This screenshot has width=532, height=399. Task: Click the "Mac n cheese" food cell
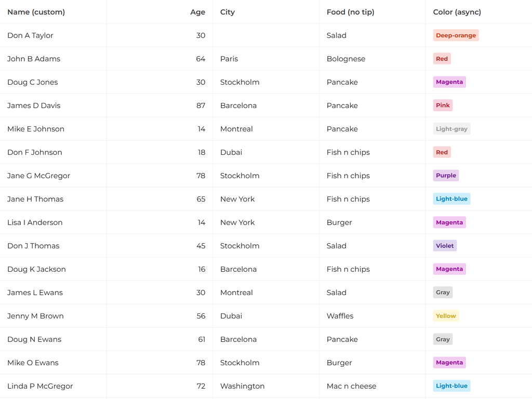351,386
